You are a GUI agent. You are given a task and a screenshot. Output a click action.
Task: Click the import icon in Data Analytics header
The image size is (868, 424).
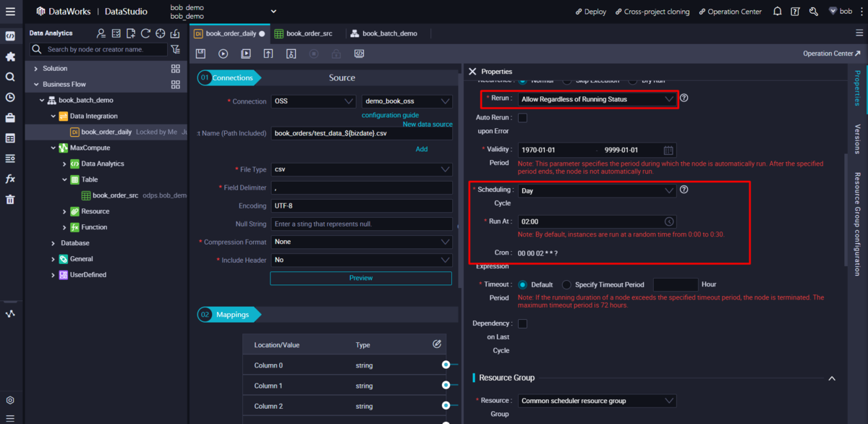(x=174, y=33)
